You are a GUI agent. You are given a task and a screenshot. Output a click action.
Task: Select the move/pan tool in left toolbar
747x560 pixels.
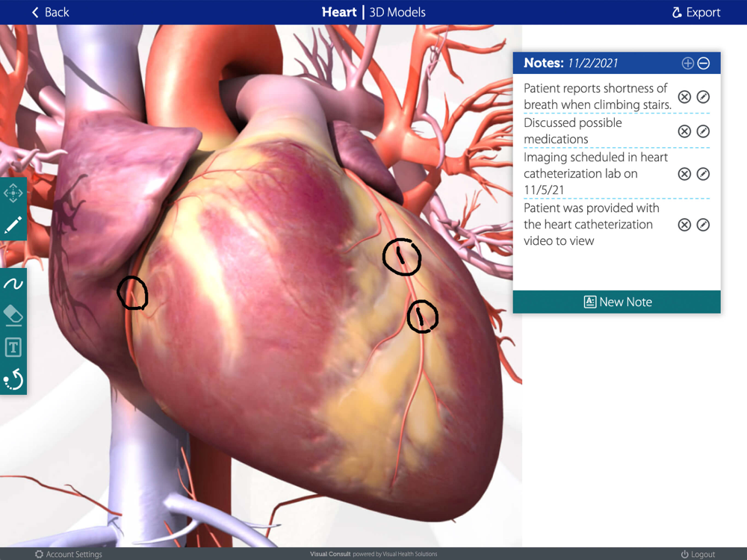[13, 193]
